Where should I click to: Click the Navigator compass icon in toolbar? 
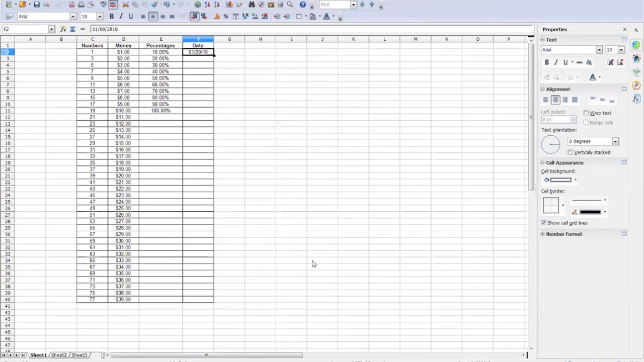tap(261, 5)
